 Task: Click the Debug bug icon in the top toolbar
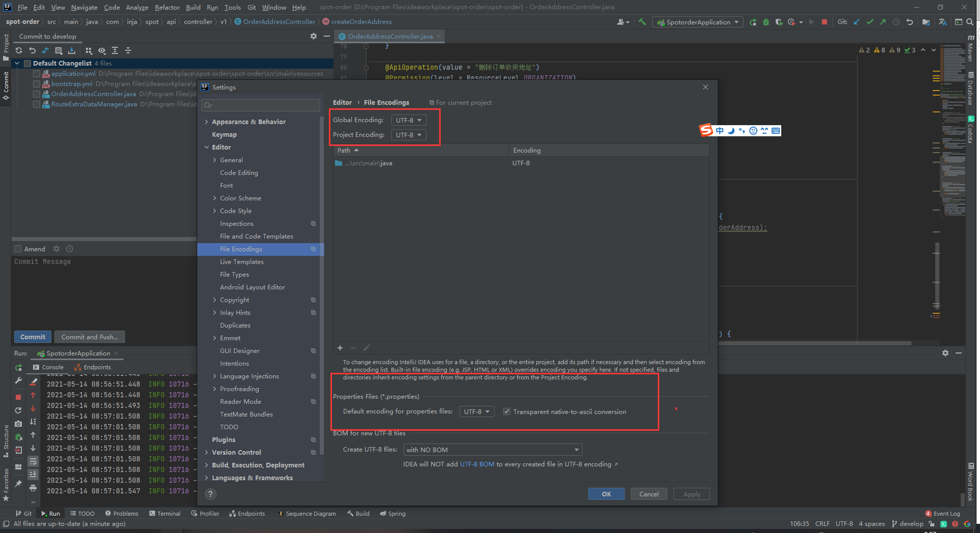(x=766, y=22)
